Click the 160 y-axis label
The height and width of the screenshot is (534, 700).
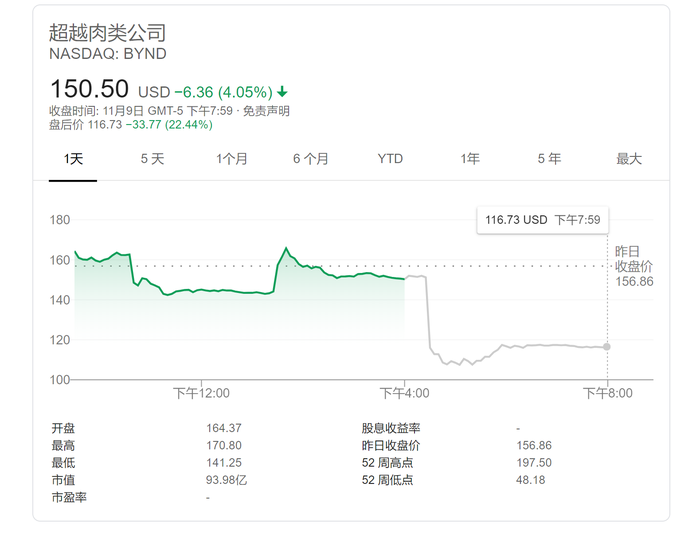(x=60, y=260)
